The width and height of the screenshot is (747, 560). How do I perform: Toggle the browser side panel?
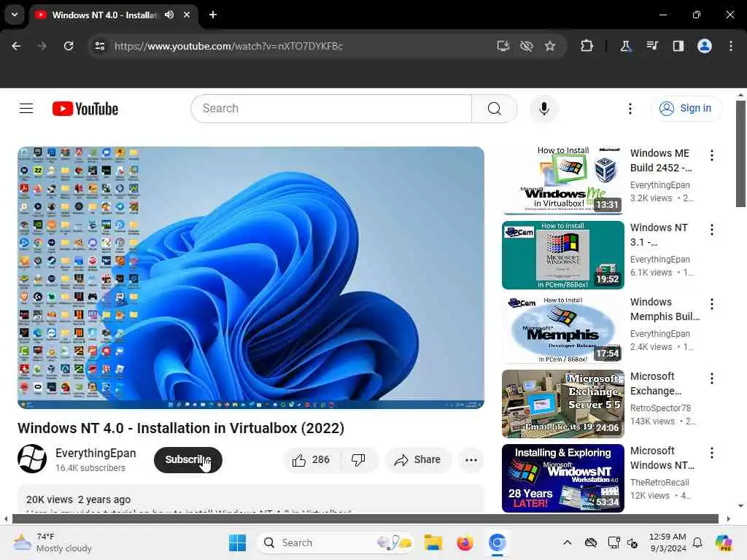coord(678,46)
